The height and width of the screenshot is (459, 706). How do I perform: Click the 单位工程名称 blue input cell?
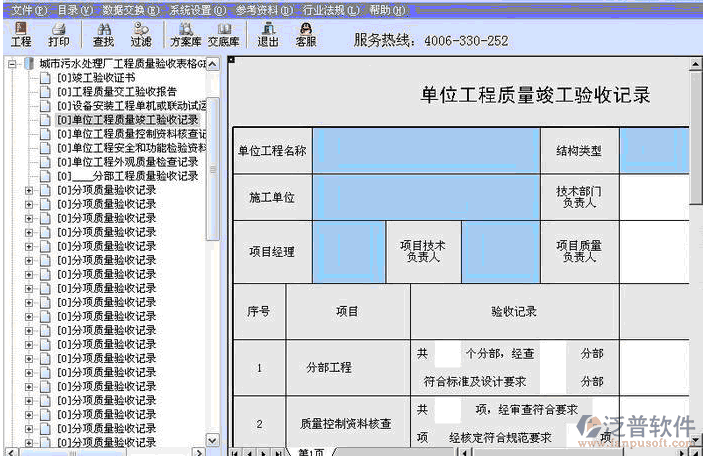pos(426,150)
